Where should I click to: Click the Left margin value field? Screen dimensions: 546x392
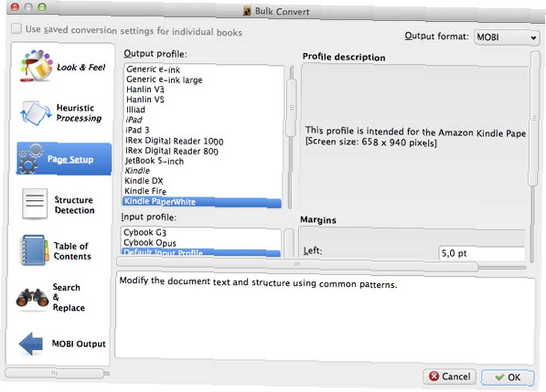[482, 253]
